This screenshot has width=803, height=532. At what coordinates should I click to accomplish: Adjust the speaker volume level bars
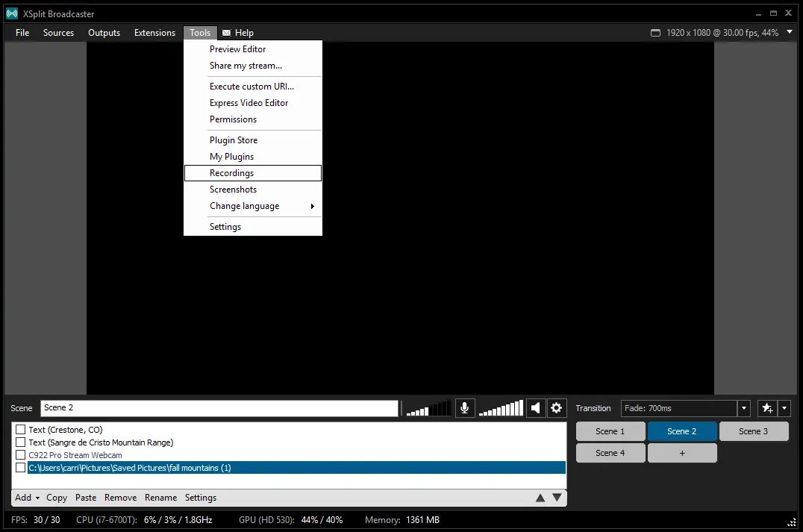click(501, 408)
